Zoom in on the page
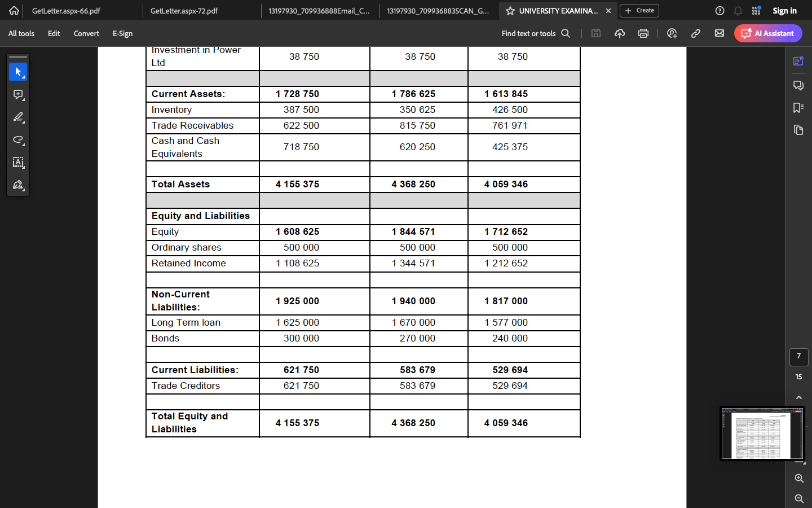 point(799,479)
